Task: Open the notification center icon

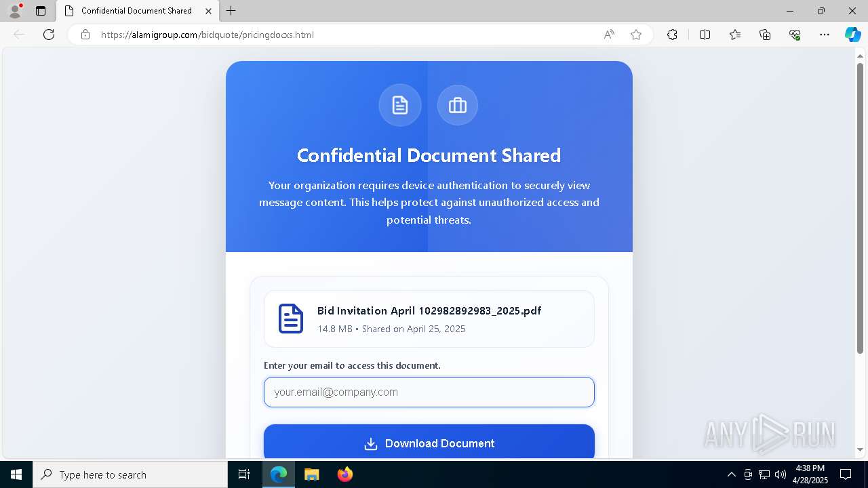Action: (846, 474)
